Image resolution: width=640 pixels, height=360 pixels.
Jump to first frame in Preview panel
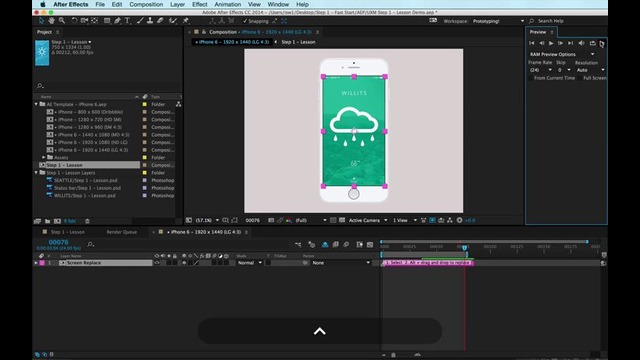531,43
